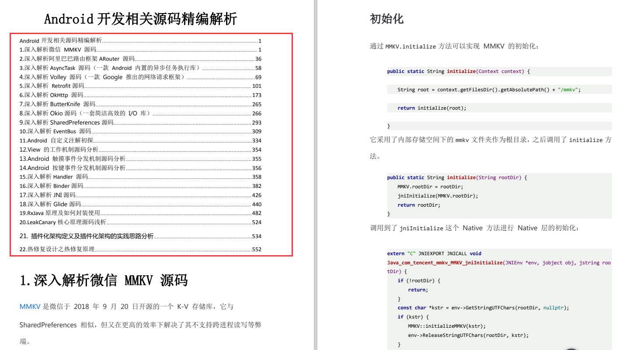Go to '22.热修复设计之热修复原理' contents entry
Viewport: 644px width, 350px height.
140,250
